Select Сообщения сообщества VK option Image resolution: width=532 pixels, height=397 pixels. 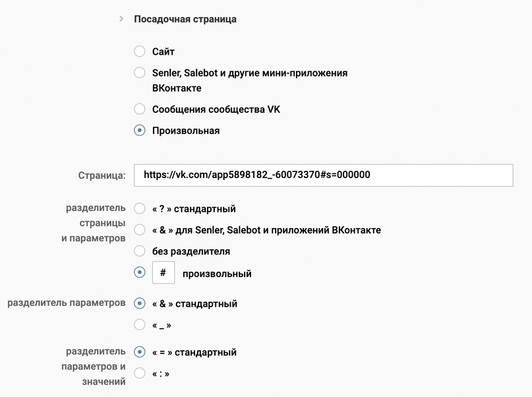point(139,109)
